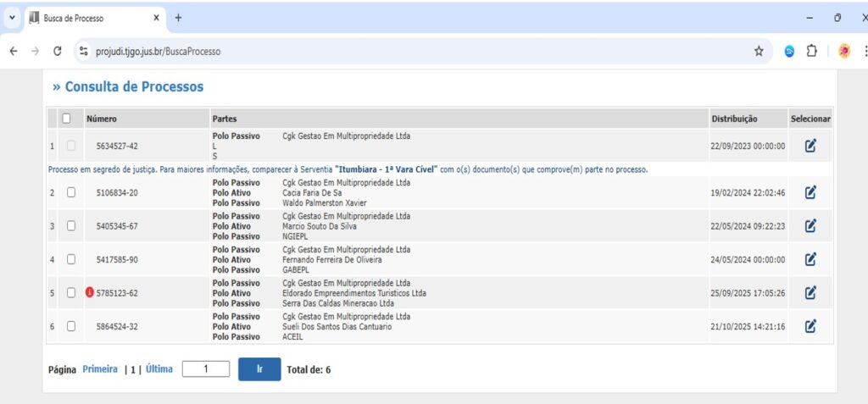Open process 5864524-32 using its edit icon
Viewport: 868px width, 404px height.
(x=810, y=326)
